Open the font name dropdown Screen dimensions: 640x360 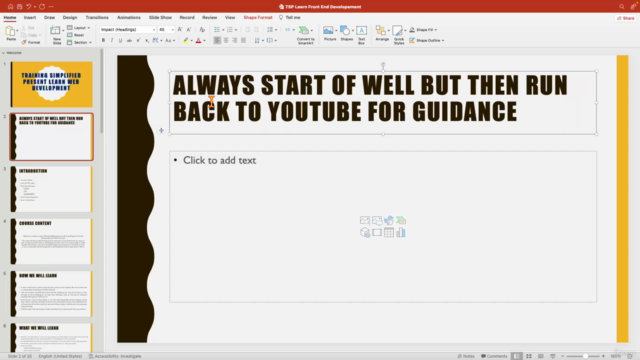128,29
